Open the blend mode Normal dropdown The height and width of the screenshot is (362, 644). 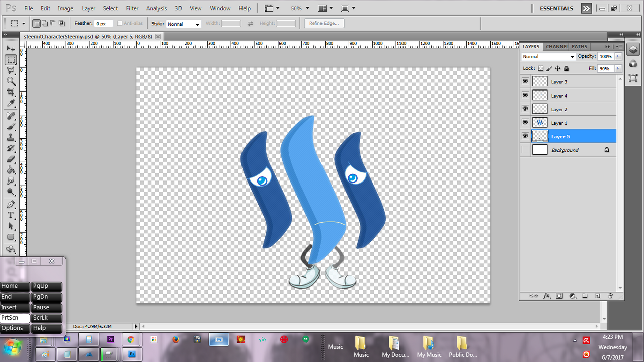click(548, 57)
